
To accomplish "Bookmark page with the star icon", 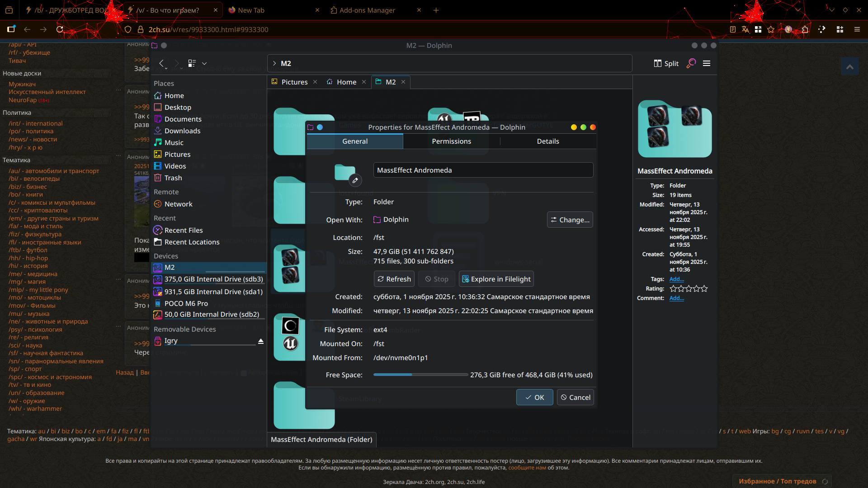I will point(771,29).
